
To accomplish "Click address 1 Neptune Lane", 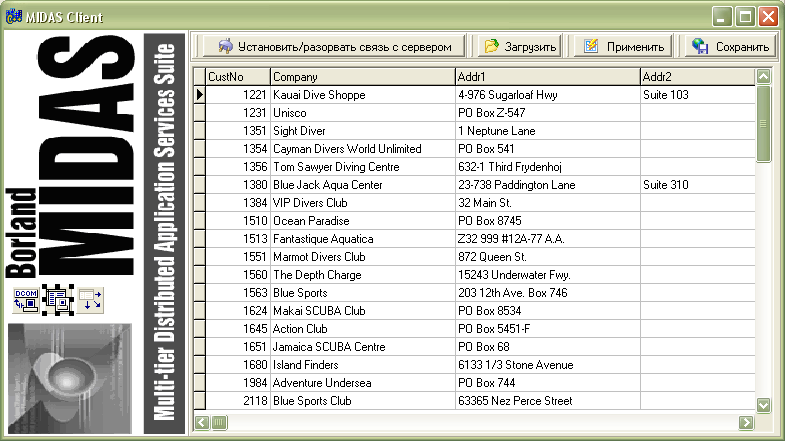I will (x=548, y=131).
